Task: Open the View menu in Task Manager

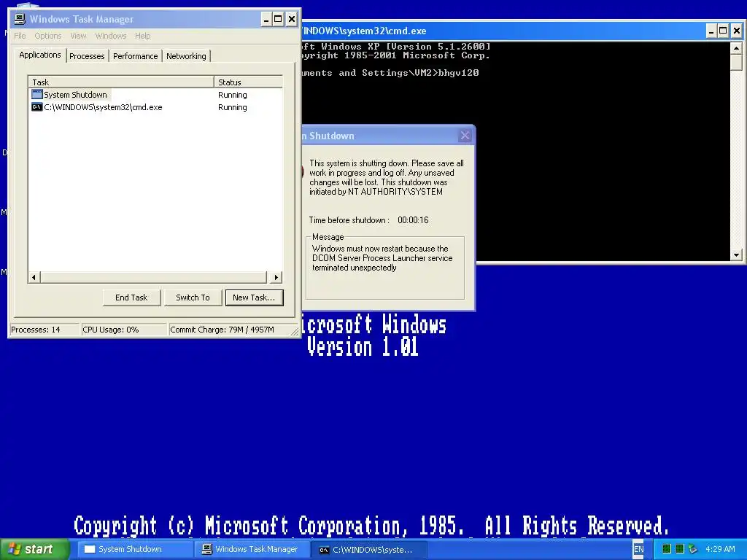Action: [78, 36]
